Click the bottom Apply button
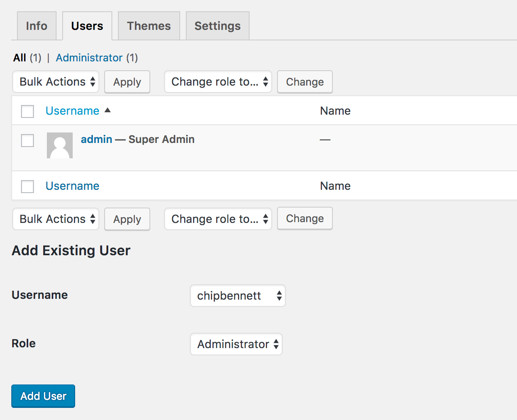The image size is (517, 420). point(127,219)
